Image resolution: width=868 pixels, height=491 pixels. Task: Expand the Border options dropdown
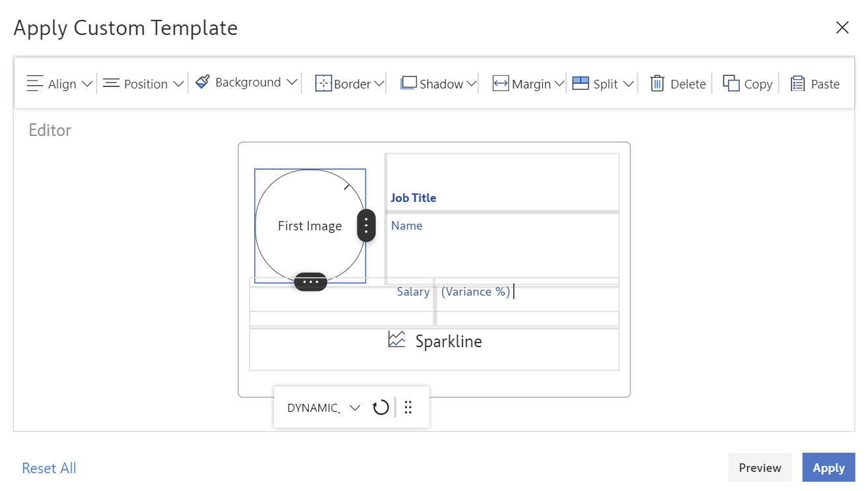click(379, 84)
